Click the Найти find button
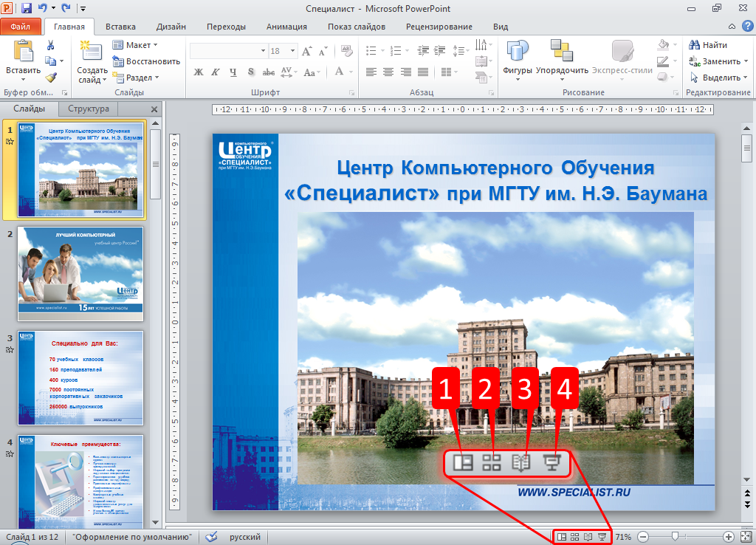The image size is (756, 545). (708, 45)
